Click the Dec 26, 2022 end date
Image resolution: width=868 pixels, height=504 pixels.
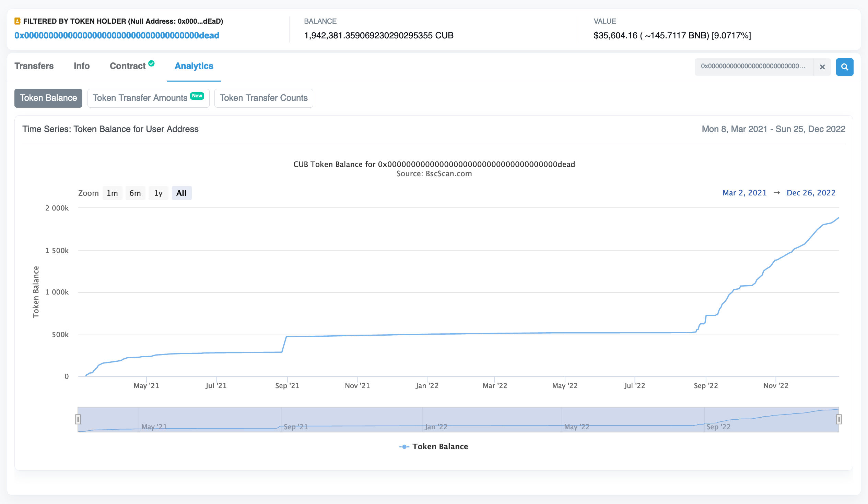click(x=811, y=193)
